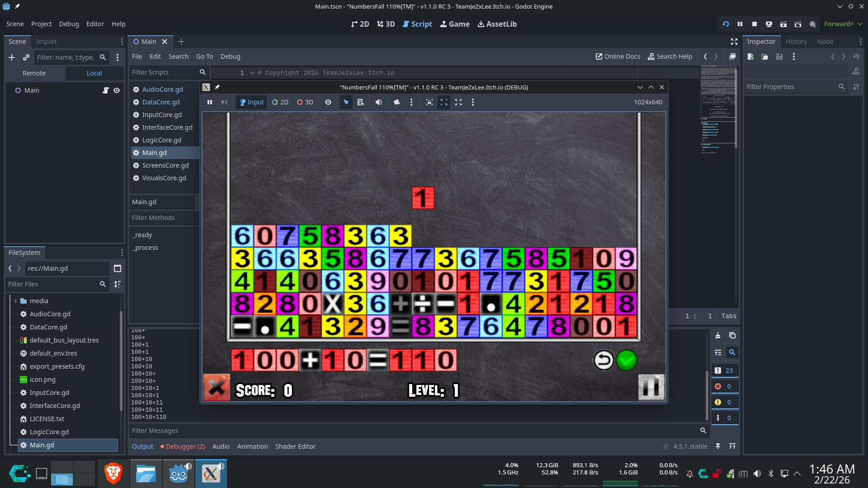The width and height of the screenshot is (868, 488).
Task: Click the clear output brush icon
Action: tap(718, 335)
